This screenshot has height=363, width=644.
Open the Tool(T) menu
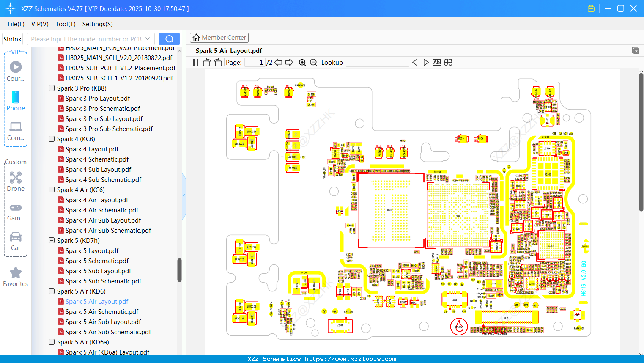coord(65,24)
